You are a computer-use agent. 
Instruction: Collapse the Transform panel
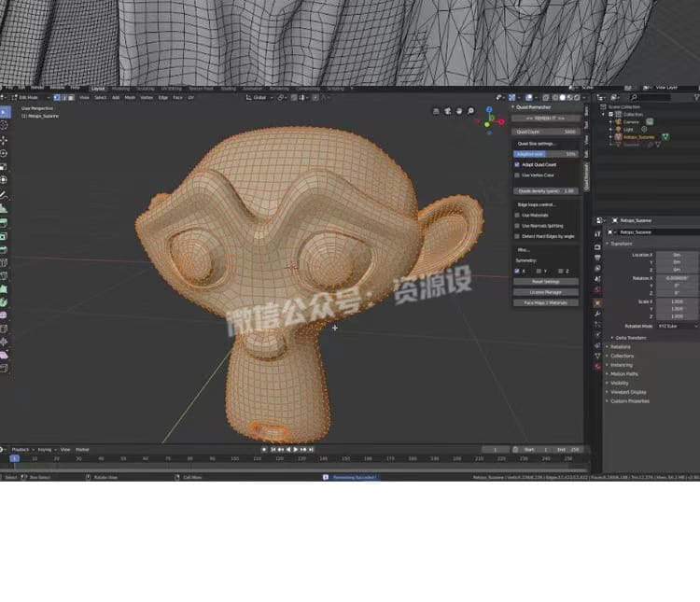[x=621, y=244]
